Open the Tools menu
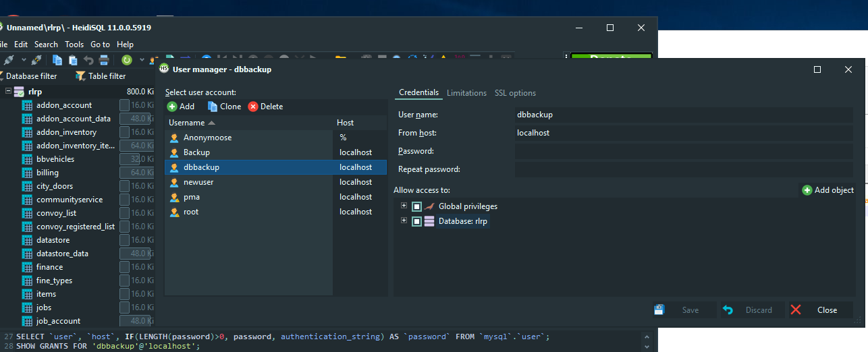 click(74, 45)
